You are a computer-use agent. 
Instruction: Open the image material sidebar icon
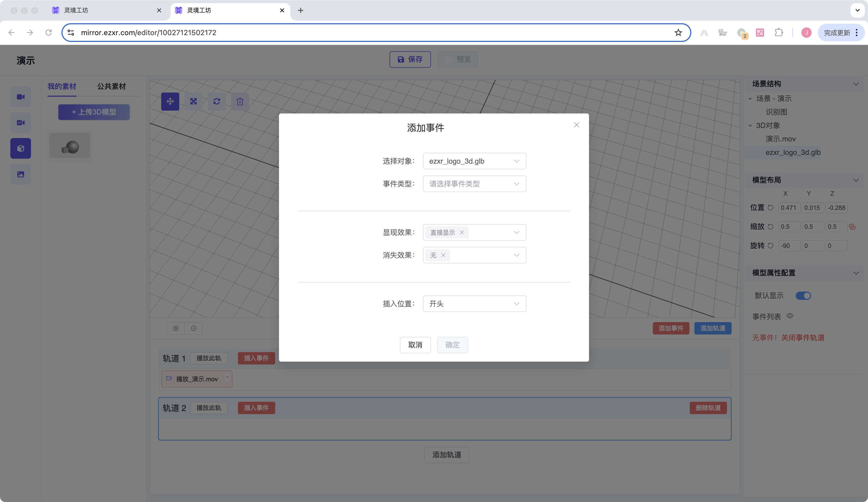coord(21,174)
